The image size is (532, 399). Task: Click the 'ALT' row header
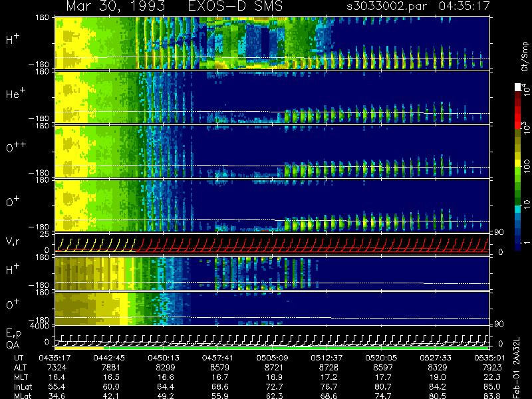20,368
